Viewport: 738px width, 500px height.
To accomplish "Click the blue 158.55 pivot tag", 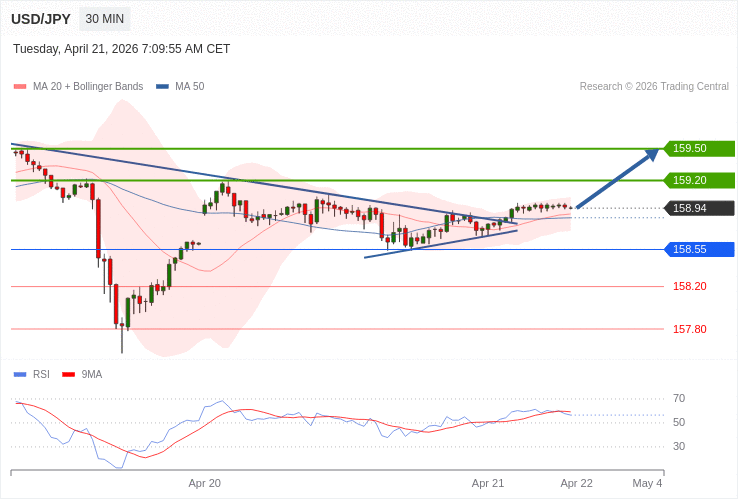I will coord(698,249).
